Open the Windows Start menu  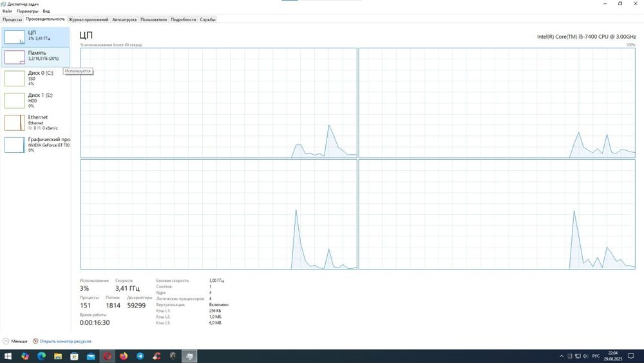(x=8, y=356)
